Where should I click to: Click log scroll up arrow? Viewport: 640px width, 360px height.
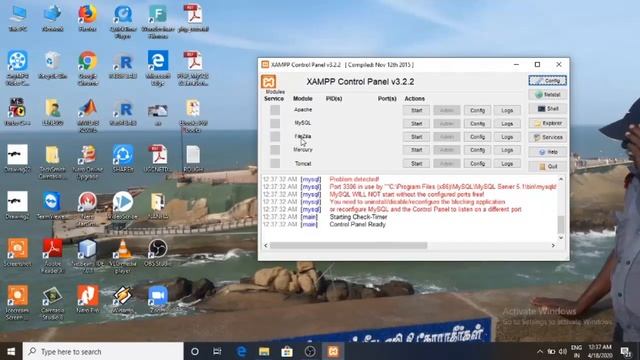coord(561,179)
